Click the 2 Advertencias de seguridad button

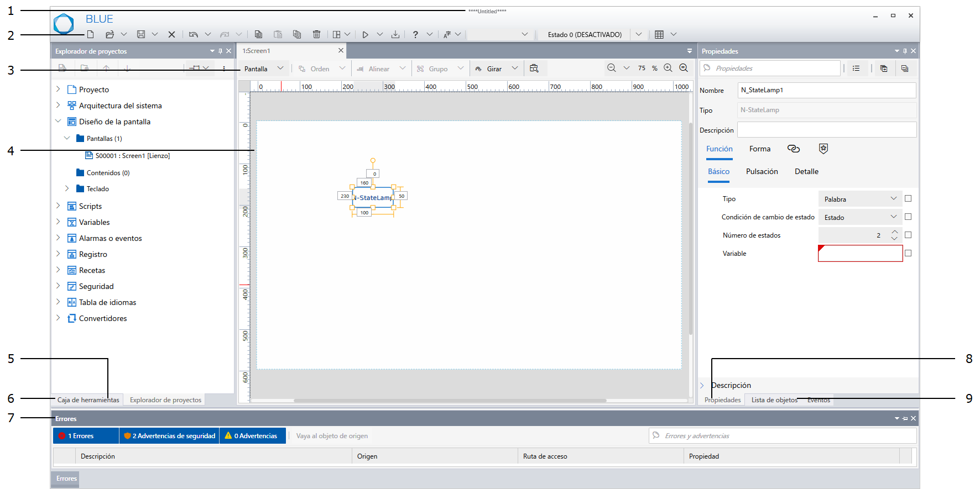click(169, 436)
